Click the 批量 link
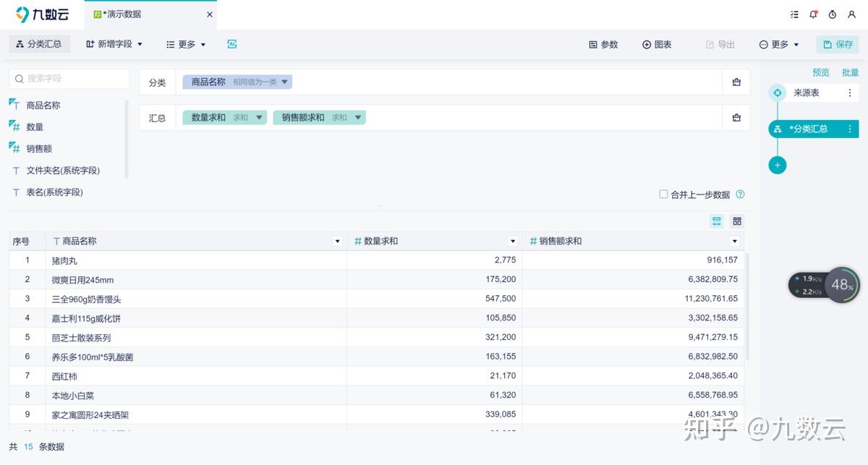Image resolution: width=868 pixels, height=465 pixels. point(850,72)
